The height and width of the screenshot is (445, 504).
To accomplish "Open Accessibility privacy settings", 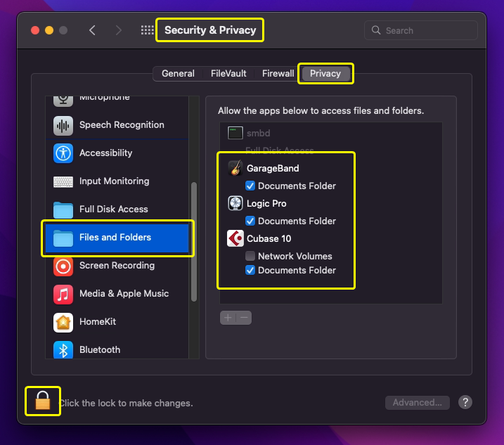I will point(105,153).
